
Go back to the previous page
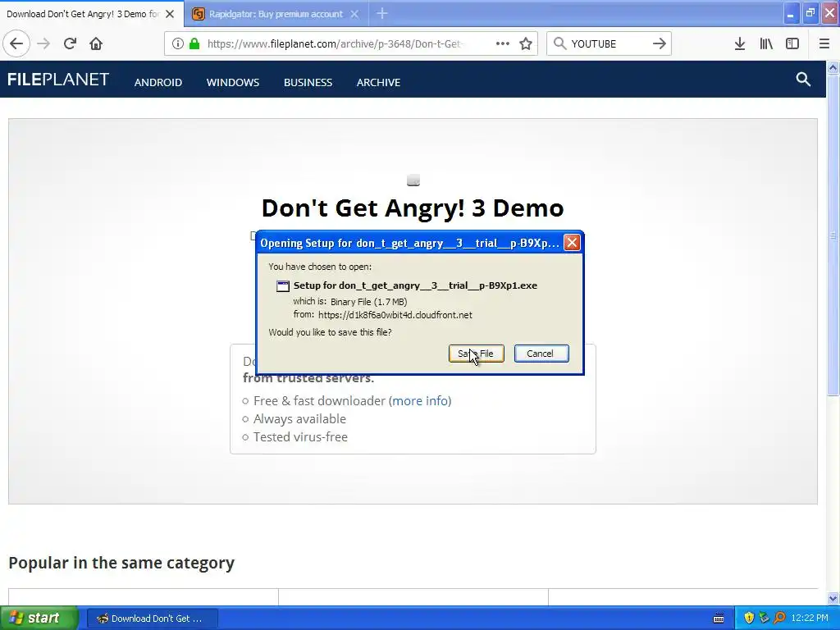click(x=16, y=43)
